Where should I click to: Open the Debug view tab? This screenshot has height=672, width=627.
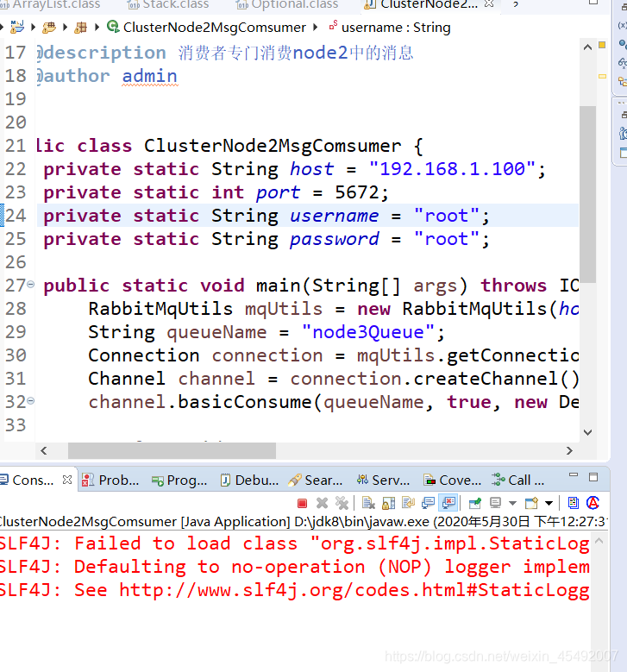tap(249, 480)
